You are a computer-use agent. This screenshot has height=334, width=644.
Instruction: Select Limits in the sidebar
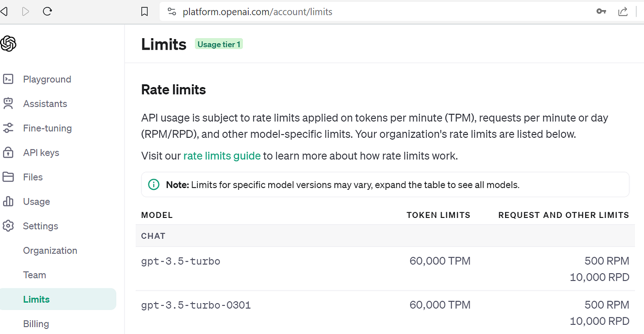[x=36, y=299]
